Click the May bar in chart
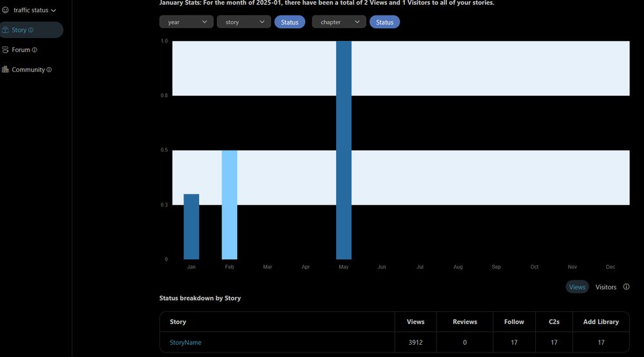Image resolution: width=644 pixels, height=357 pixels. coord(344,150)
